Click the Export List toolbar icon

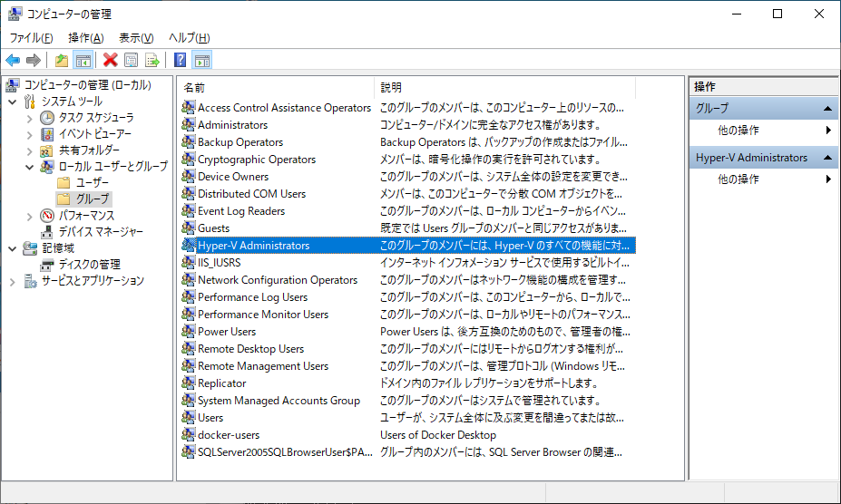click(x=152, y=60)
